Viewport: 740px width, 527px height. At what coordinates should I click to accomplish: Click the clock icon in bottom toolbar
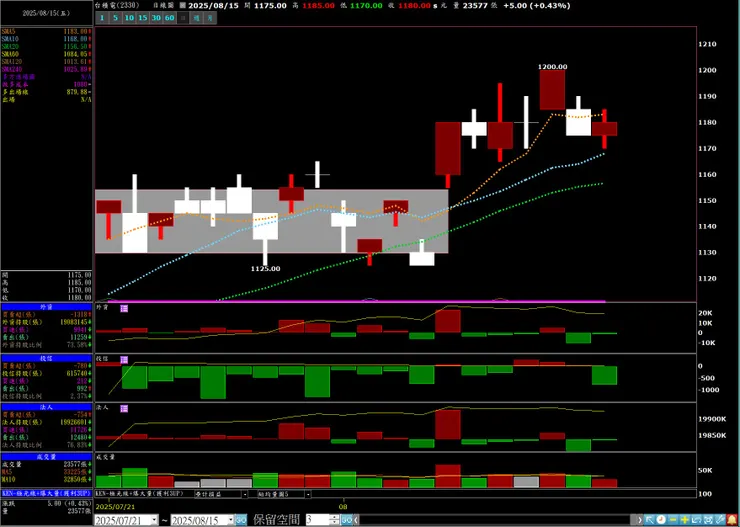[x=661, y=520]
